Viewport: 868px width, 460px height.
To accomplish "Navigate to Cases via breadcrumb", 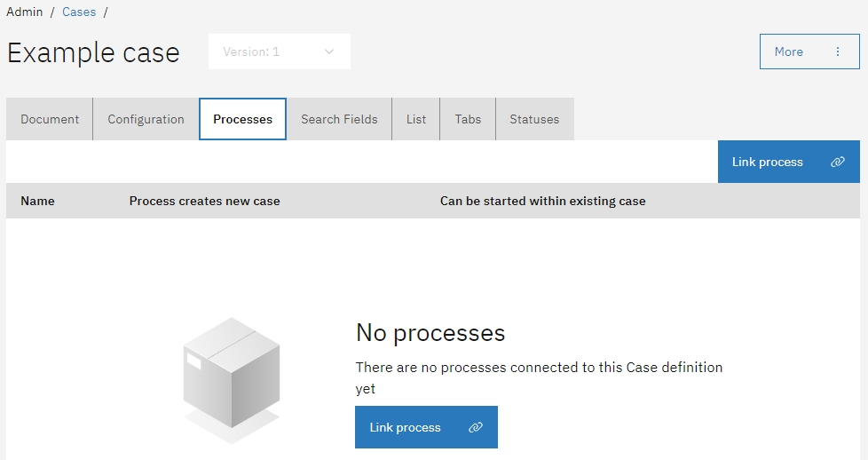I will point(79,12).
